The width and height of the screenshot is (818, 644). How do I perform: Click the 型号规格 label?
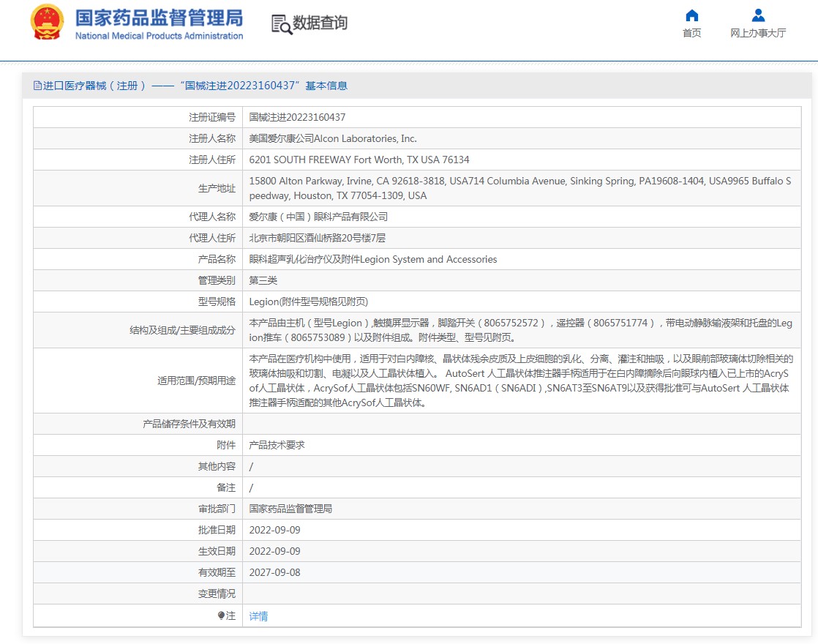pos(217,302)
